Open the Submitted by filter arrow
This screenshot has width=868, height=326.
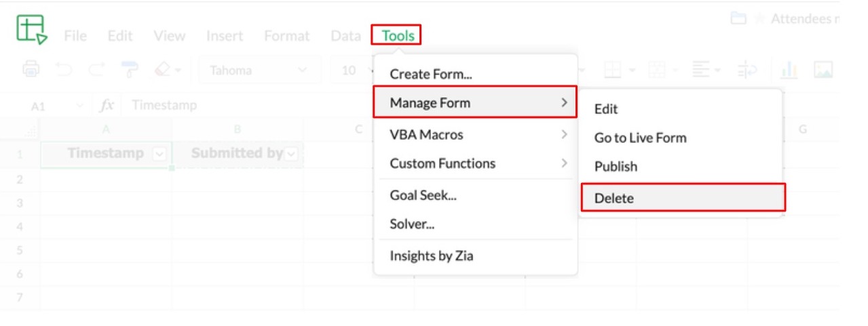tap(291, 154)
